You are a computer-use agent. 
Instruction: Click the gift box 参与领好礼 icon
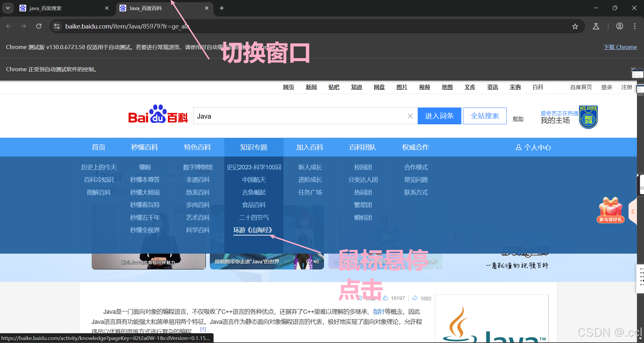point(610,210)
